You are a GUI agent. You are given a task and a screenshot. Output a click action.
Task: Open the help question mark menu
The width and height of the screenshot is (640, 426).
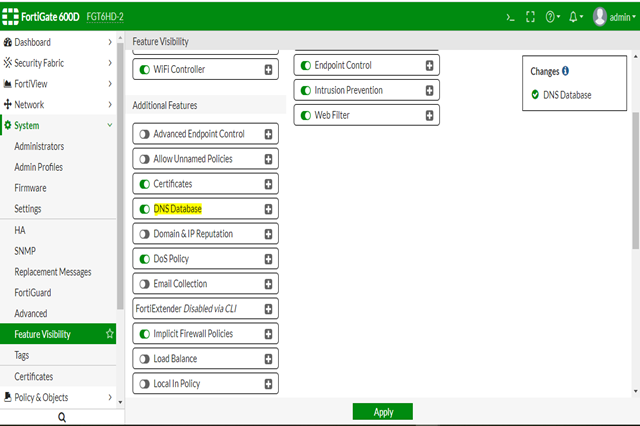553,17
